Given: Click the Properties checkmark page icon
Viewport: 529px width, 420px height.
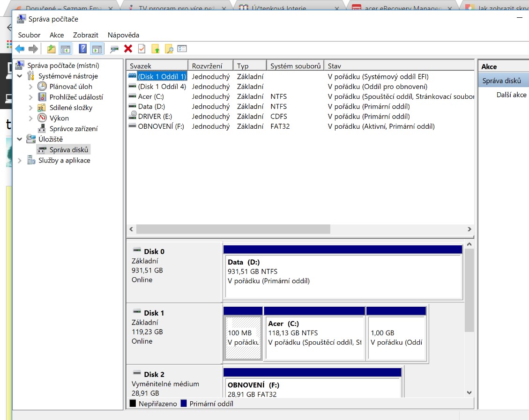Looking at the screenshot, I should [142, 49].
